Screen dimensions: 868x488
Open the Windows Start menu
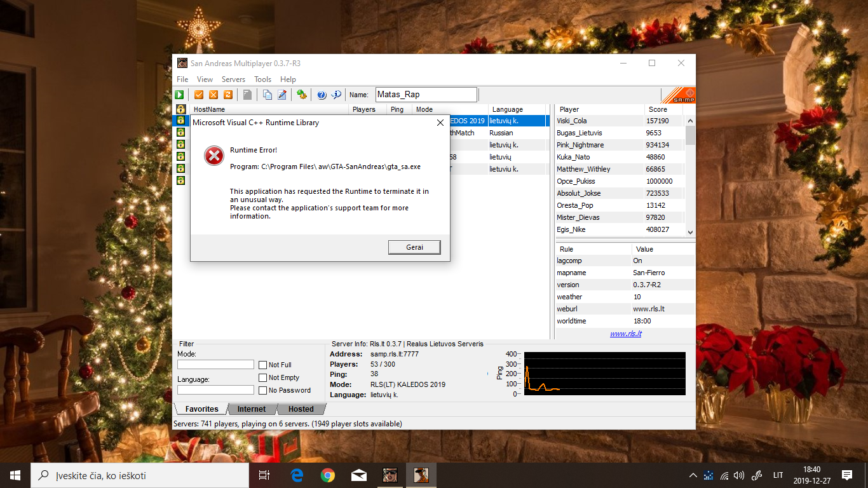point(15,475)
